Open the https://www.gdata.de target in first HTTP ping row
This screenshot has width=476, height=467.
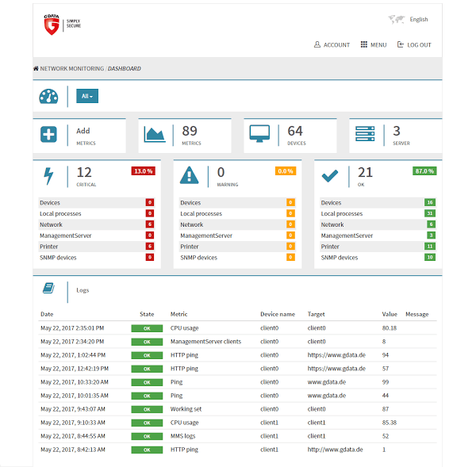point(336,355)
